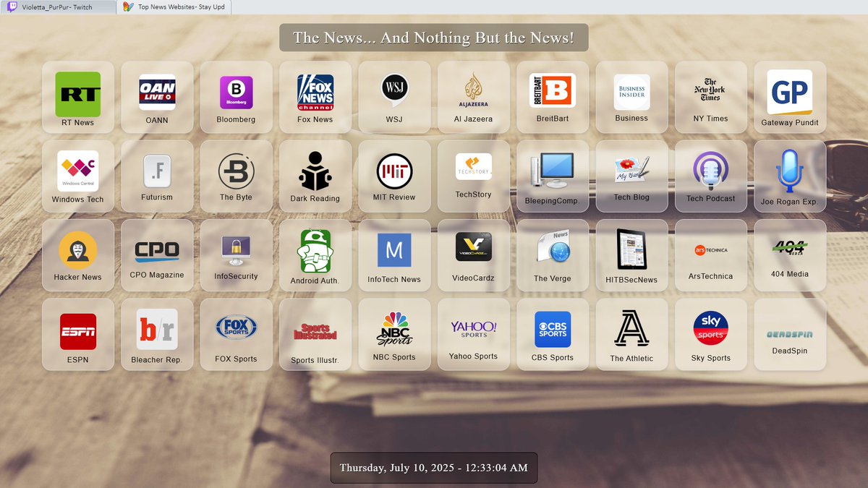The image size is (868, 488).
Task: Open the ESPN tile
Action: pos(78,335)
